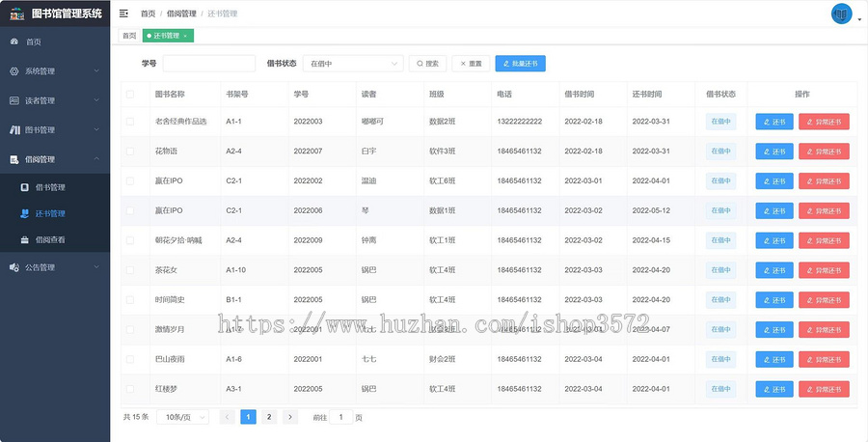
Task: Click the 借阅管理 form icon
Action: [x=14, y=159]
